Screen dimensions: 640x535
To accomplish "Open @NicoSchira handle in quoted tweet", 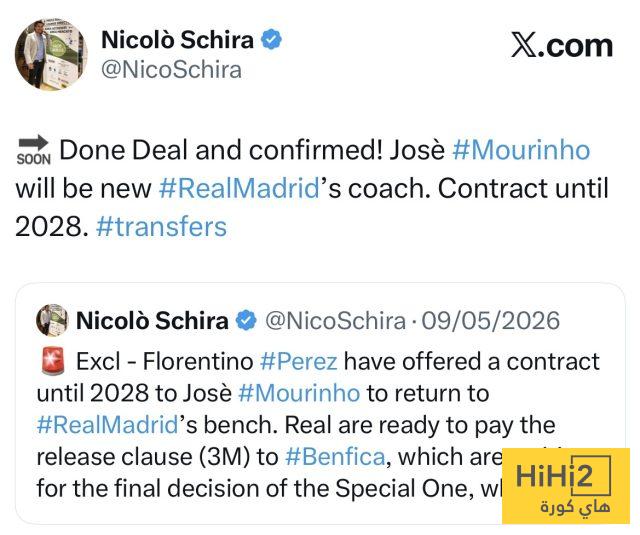I will (x=336, y=321).
